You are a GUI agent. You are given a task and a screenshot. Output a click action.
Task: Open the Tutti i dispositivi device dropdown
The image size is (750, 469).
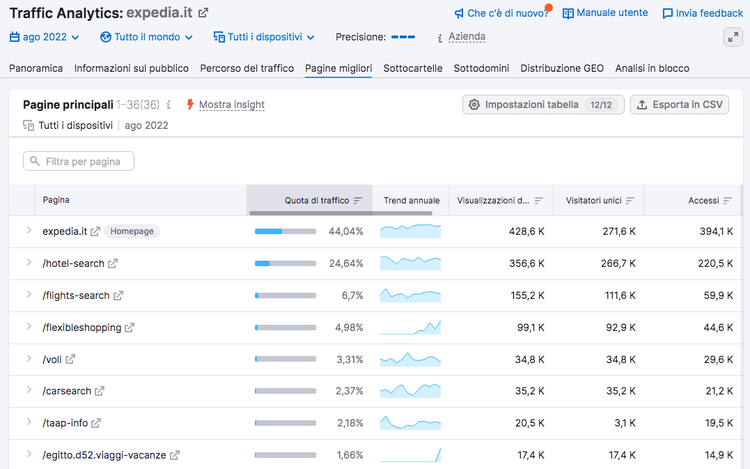pyautogui.click(x=264, y=37)
